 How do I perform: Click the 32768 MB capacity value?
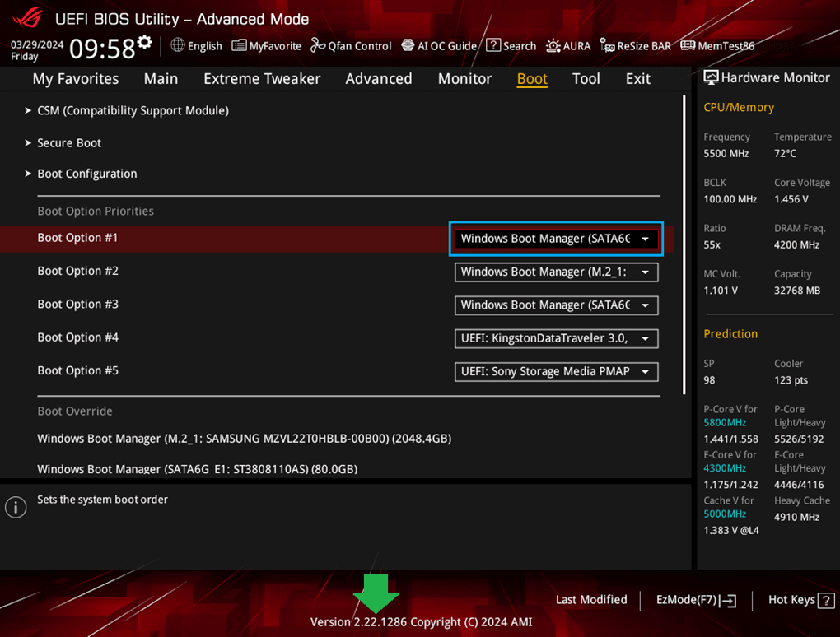point(796,291)
